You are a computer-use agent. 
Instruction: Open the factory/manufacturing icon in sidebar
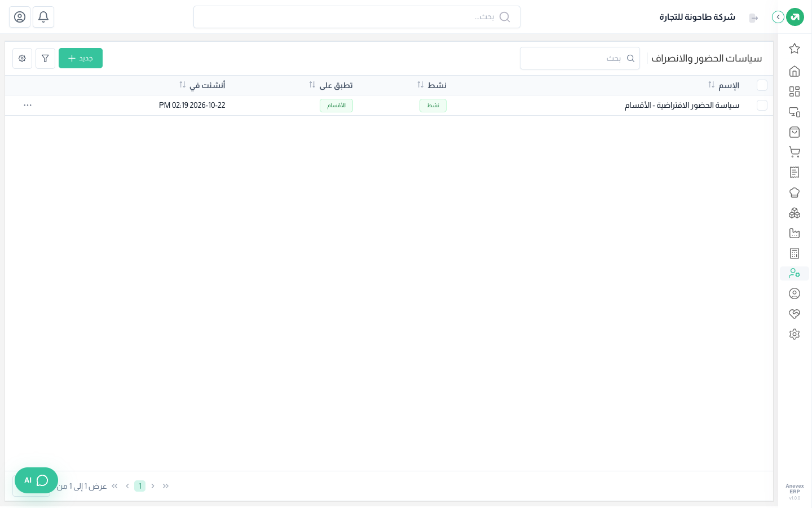click(795, 233)
